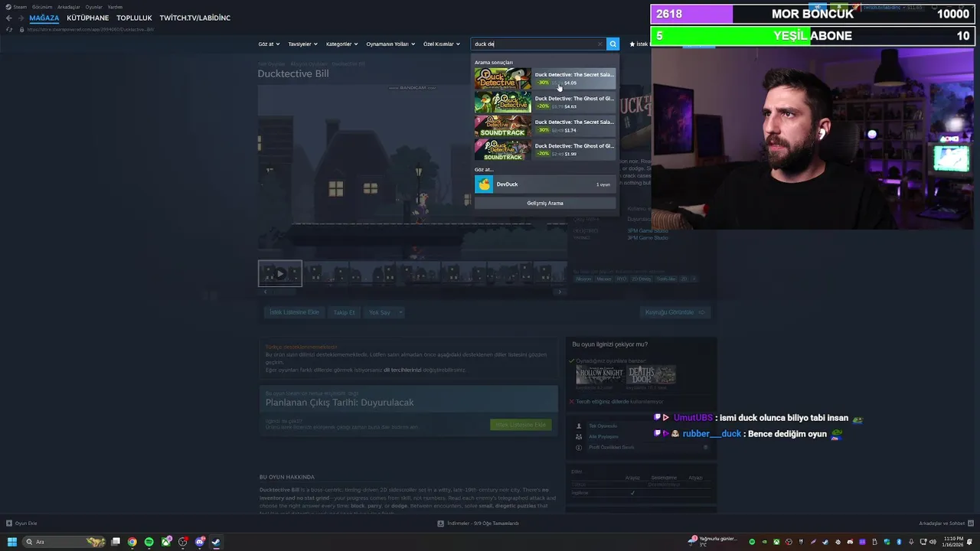This screenshot has height=551, width=980.
Task: Select Secret Salami SOUNDTRACK result at $1.74
Action: click(545, 126)
